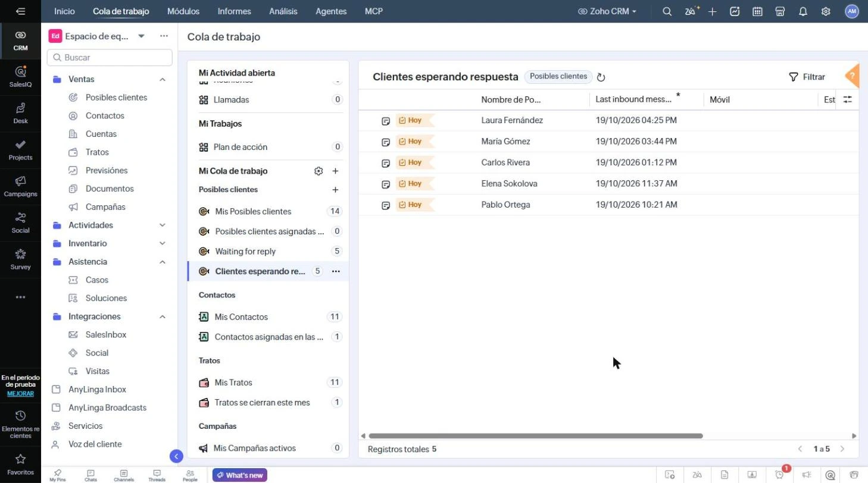Click the search magnifier in top bar
The height and width of the screenshot is (483, 868).
coord(667,11)
